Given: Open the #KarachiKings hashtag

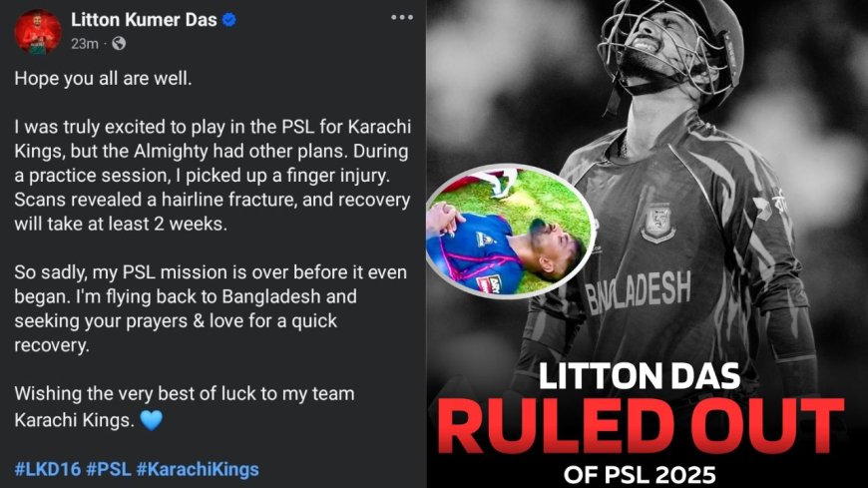Looking at the screenshot, I should point(198,469).
